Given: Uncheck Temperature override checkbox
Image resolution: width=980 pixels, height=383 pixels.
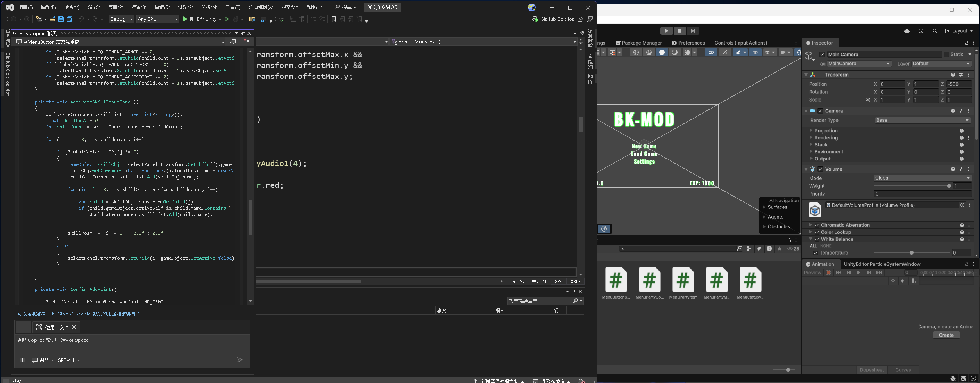Looking at the screenshot, I should 815,253.
